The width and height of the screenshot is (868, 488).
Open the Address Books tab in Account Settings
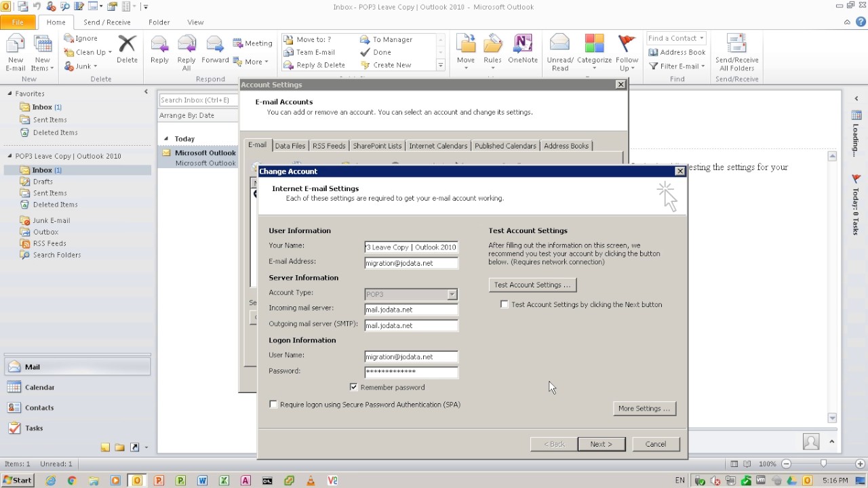click(x=566, y=146)
